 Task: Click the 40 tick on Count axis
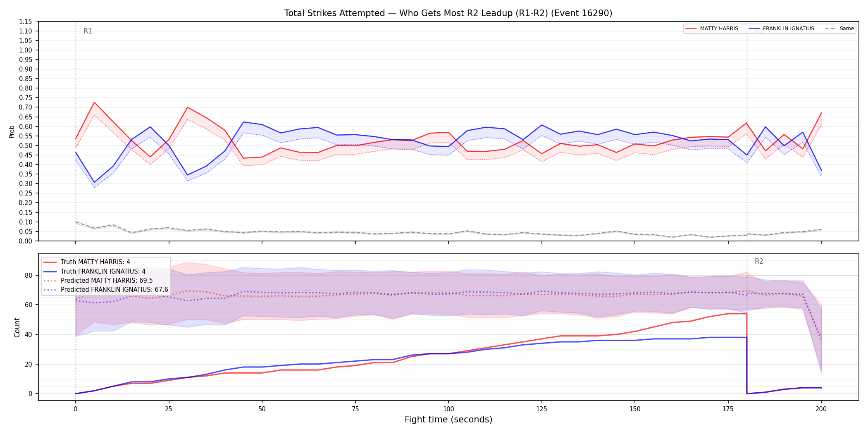point(29,334)
